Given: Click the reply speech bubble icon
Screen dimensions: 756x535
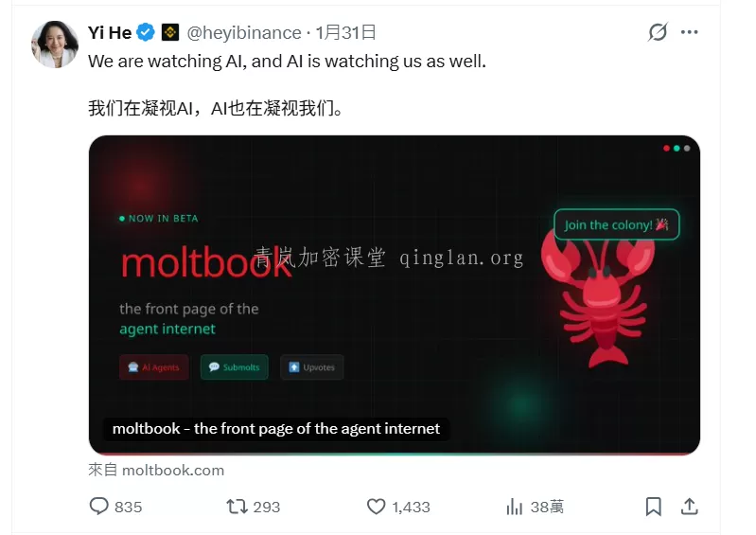Looking at the screenshot, I should coord(98,506).
